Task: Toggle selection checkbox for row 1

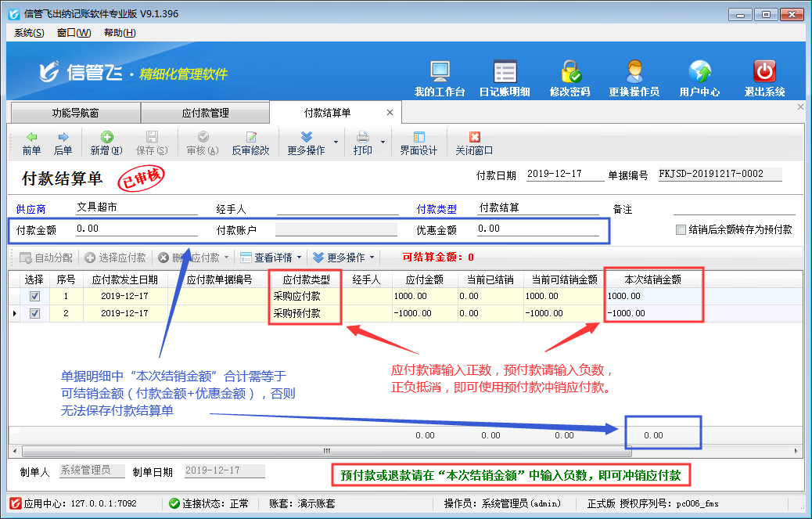Action: coord(34,297)
